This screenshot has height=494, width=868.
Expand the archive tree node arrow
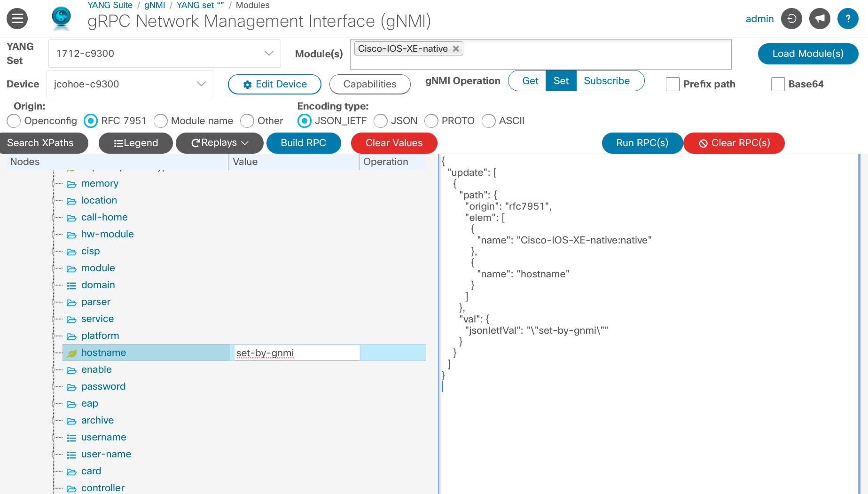(53, 421)
